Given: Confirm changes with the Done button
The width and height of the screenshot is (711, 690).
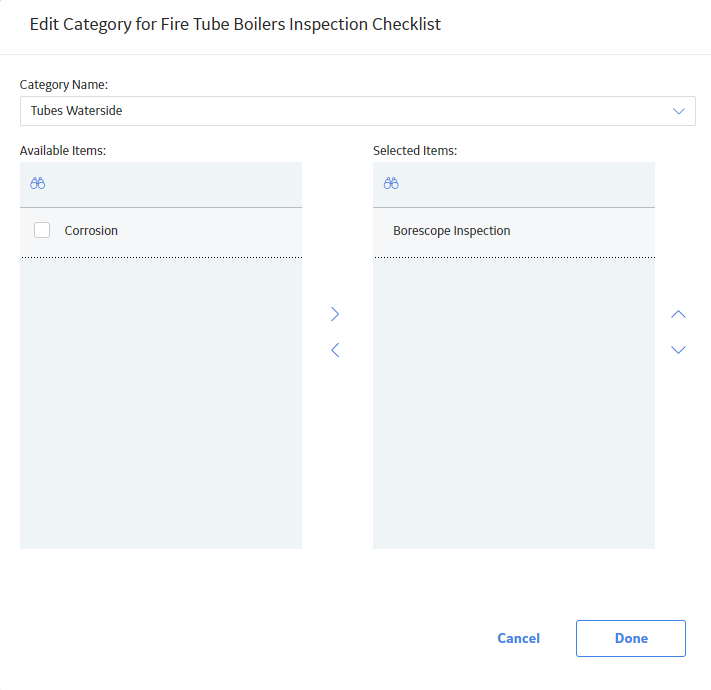Looking at the screenshot, I should tap(631, 638).
